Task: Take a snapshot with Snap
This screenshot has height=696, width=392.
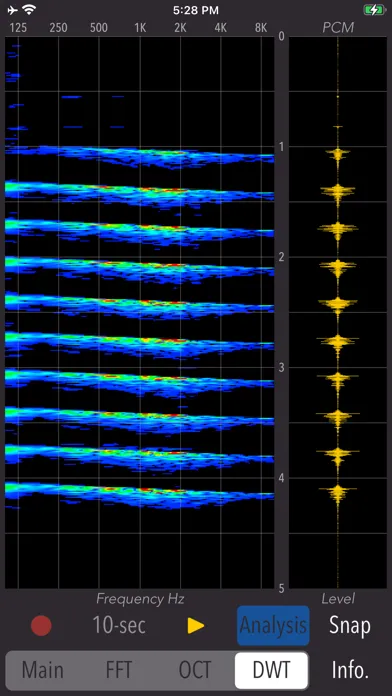Action: click(350, 625)
